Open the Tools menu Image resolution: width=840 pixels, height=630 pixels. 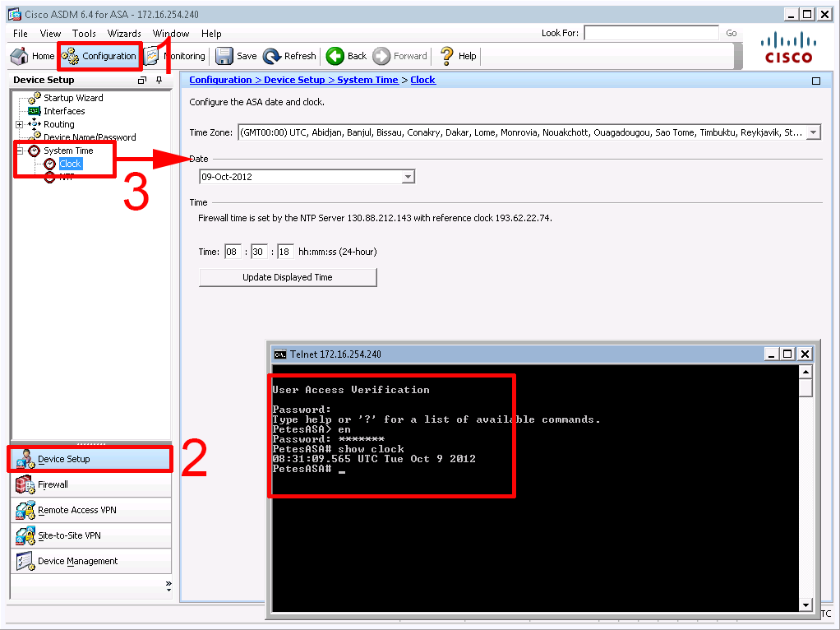[84, 33]
